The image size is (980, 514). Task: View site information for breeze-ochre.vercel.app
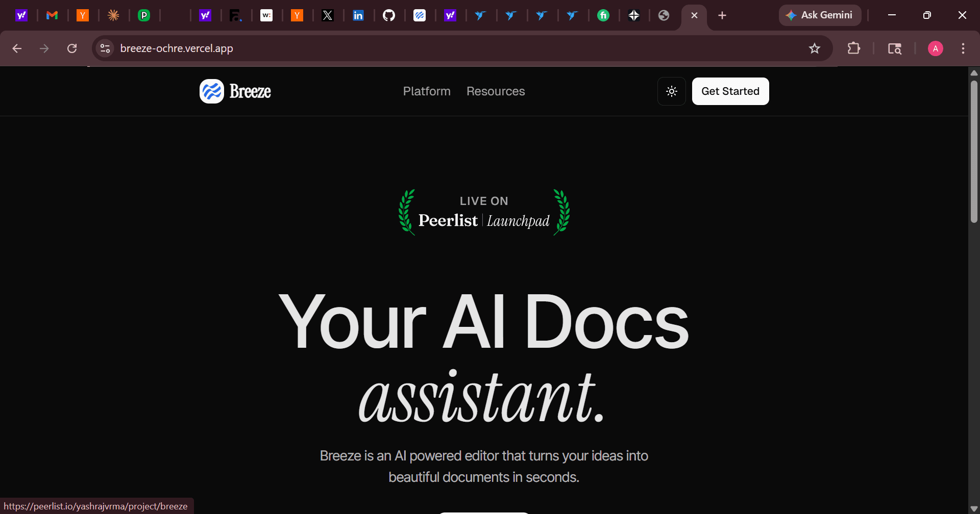[x=105, y=48]
